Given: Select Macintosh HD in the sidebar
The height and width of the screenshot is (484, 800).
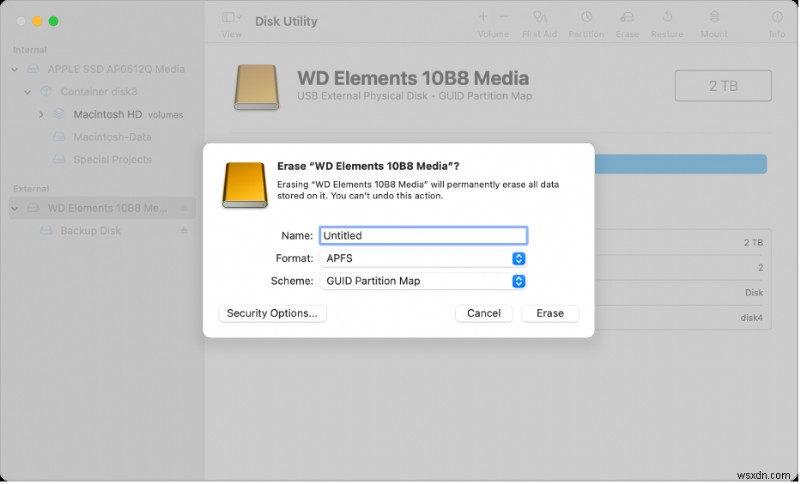Looking at the screenshot, I should point(108,115).
